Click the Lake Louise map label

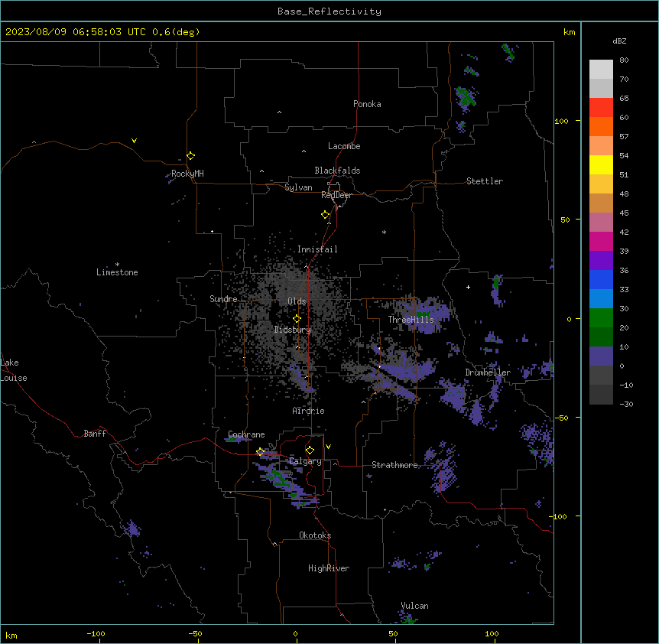[14, 370]
